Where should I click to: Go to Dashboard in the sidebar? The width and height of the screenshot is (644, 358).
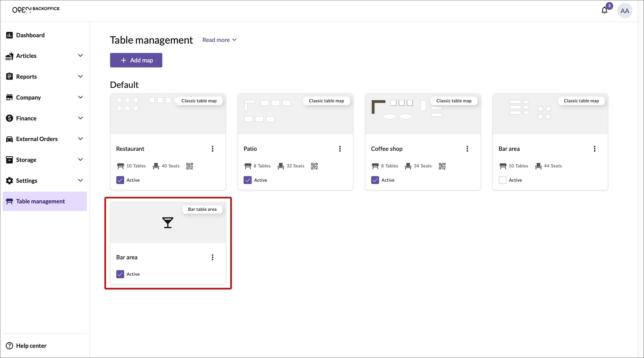pos(30,35)
